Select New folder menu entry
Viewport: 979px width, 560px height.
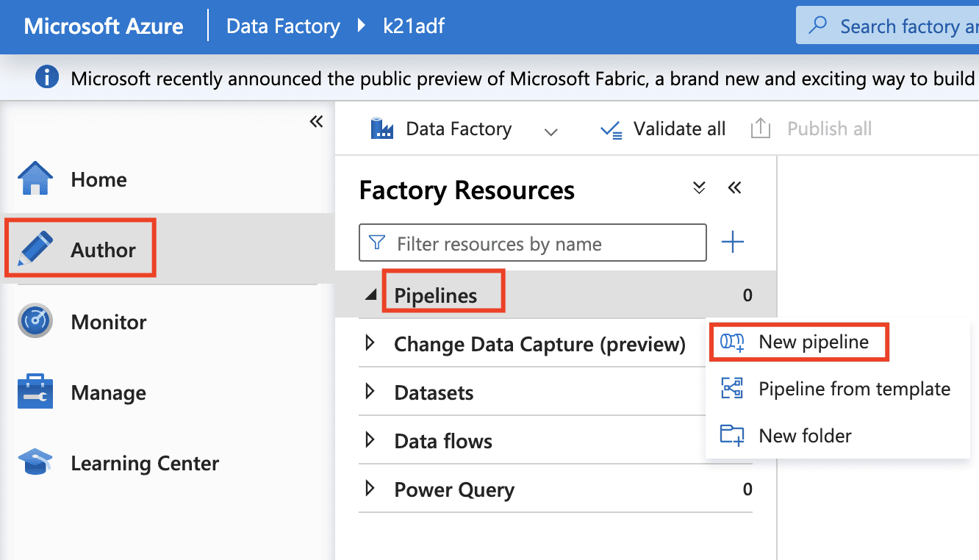point(805,436)
